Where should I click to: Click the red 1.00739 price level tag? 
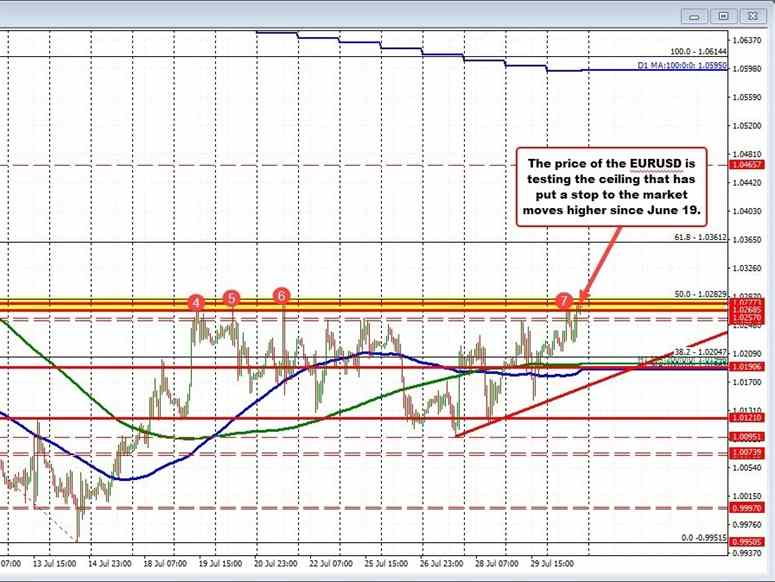coord(747,453)
